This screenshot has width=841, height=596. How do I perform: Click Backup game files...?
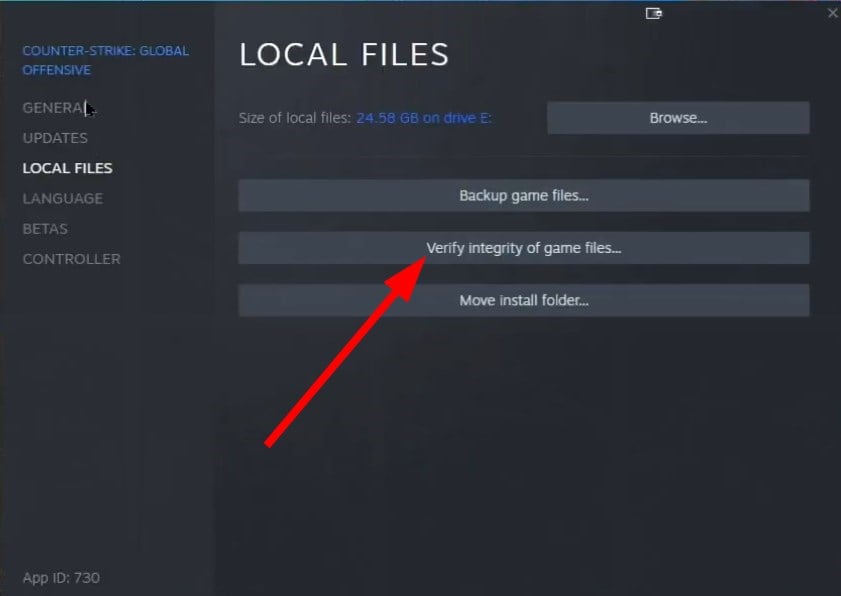tap(523, 195)
